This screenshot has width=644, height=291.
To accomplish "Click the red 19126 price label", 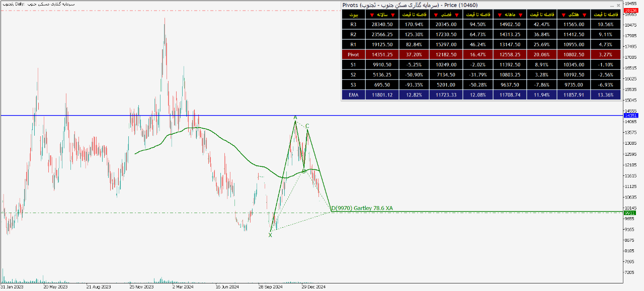I will (x=630, y=10).
